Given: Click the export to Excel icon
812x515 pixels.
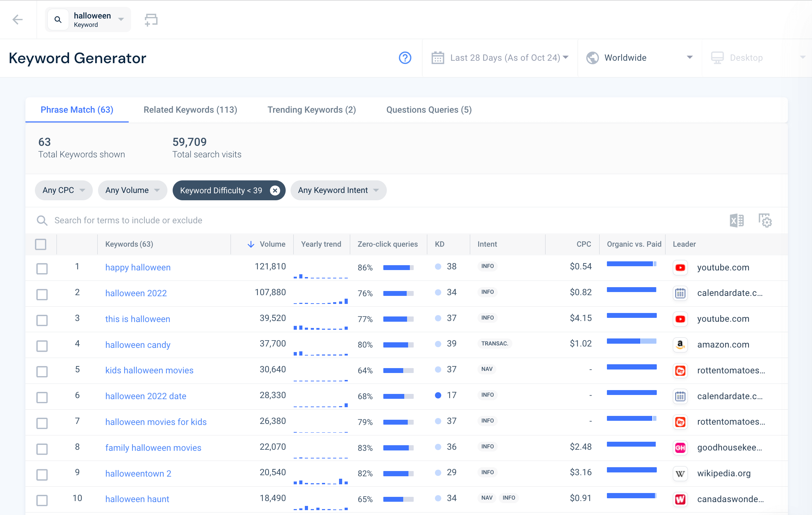Looking at the screenshot, I should [737, 220].
